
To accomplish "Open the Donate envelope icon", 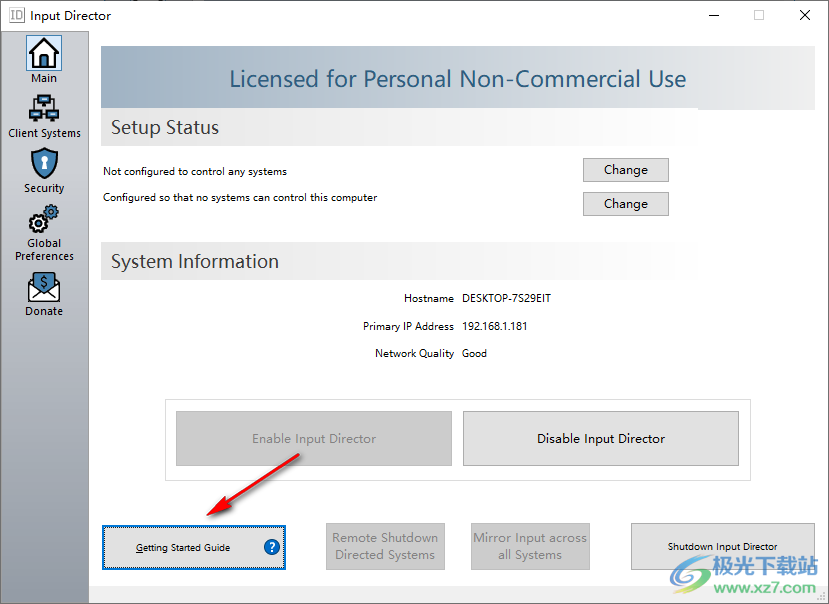I will click(x=44, y=288).
